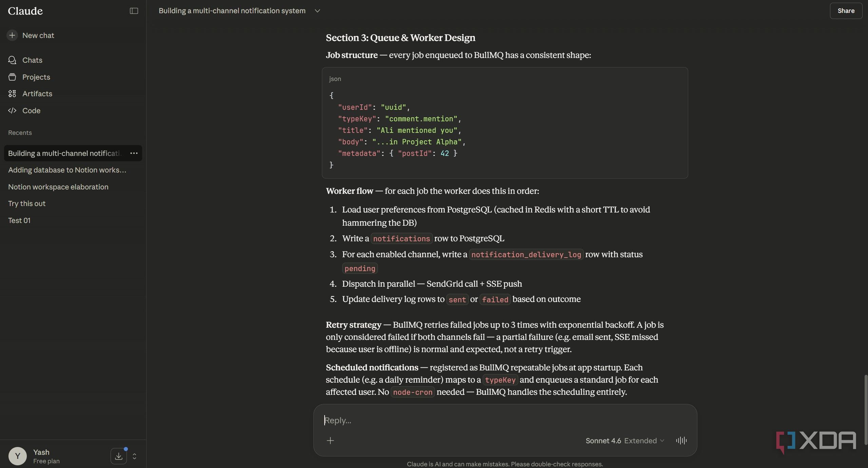Open options menu for the notification chat
The height and width of the screenshot is (468, 868).
pyautogui.click(x=134, y=153)
